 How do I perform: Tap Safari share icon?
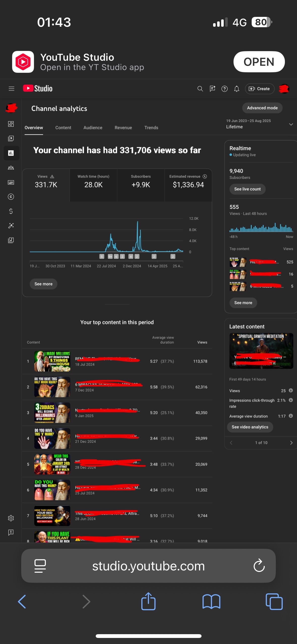coord(148,601)
